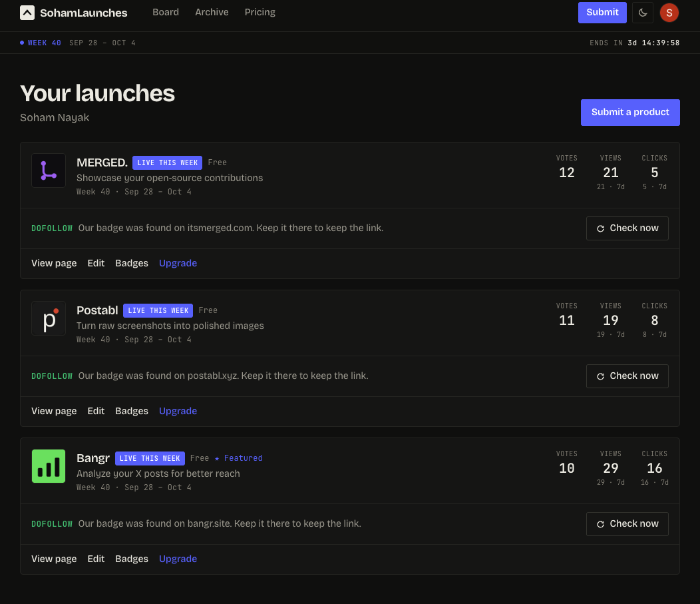Click the Featured label on Bangr

click(x=239, y=458)
